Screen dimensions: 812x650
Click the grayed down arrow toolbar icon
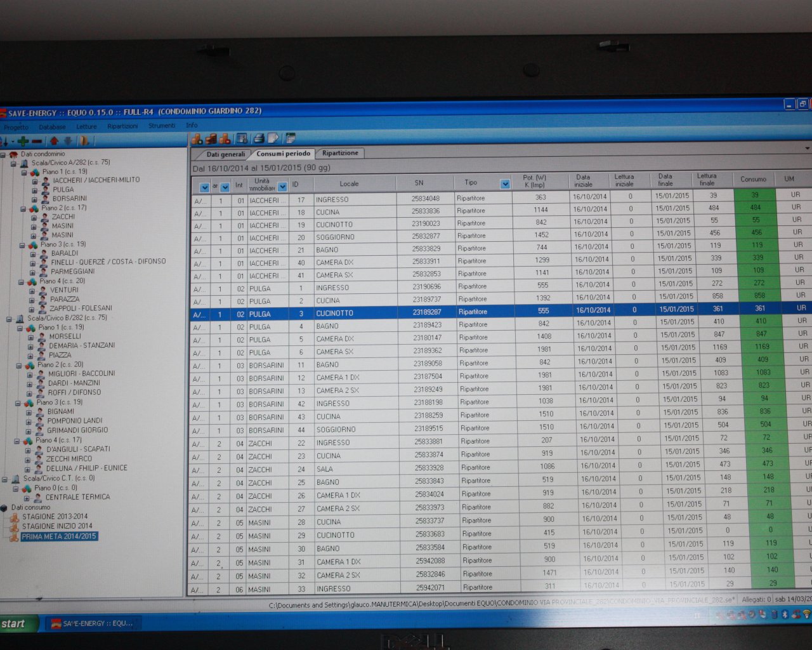[x=68, y=141]
